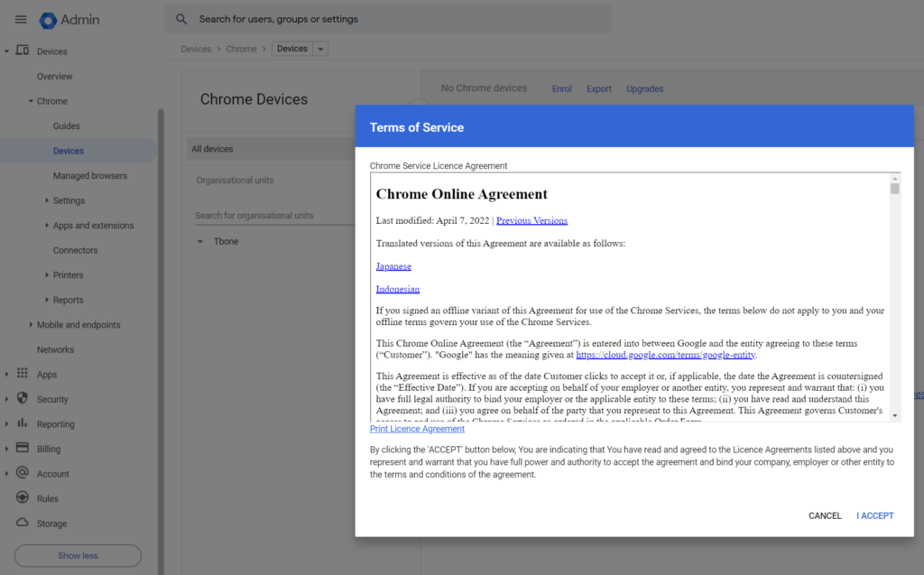Click the Billing card icon
The width and height of the screenshot is (924, 575).
[23, 448]
